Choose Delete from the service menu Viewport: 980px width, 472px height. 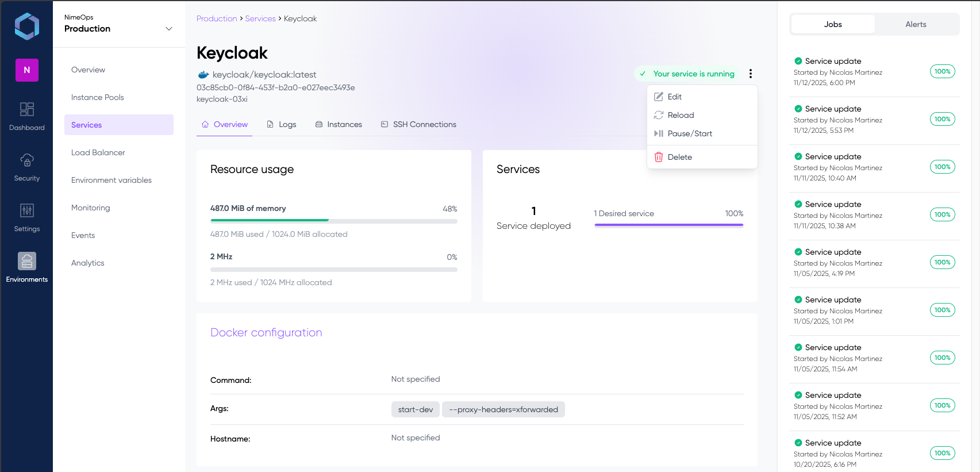679,157
